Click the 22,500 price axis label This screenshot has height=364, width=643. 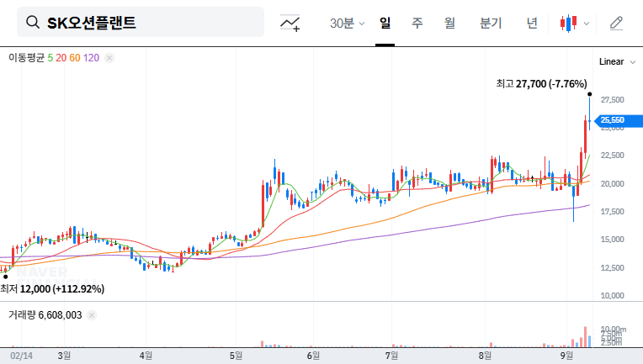point(612,156)
